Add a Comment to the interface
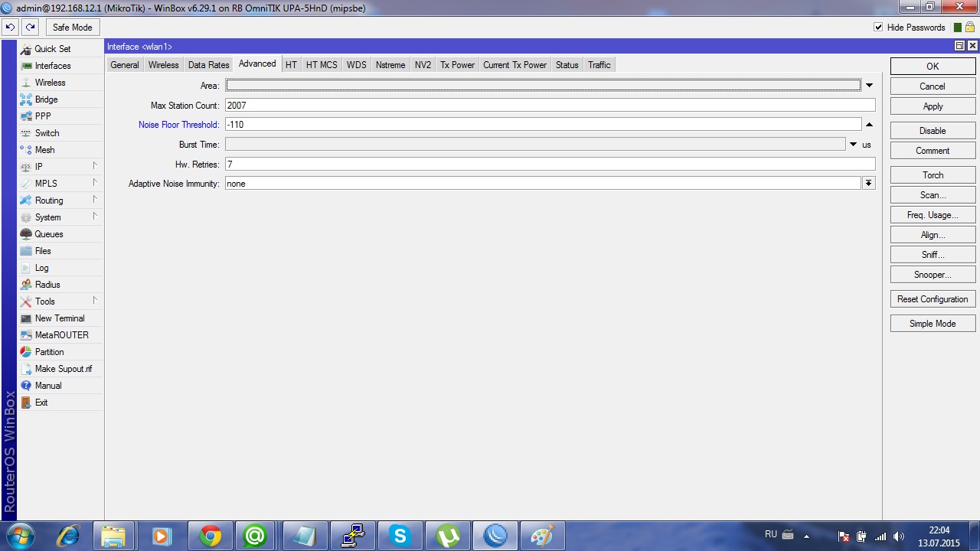This screenshot has width=980, height=551. 933,151
